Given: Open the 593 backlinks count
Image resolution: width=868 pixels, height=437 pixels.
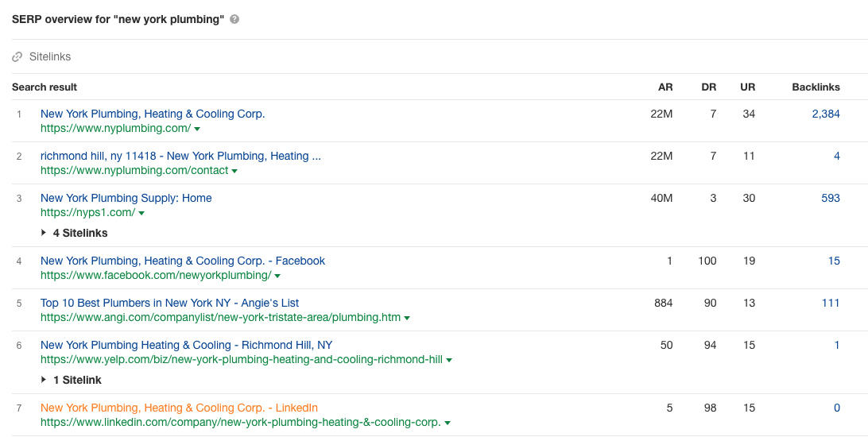Looking at the screenshot, I should coord(831,198).
